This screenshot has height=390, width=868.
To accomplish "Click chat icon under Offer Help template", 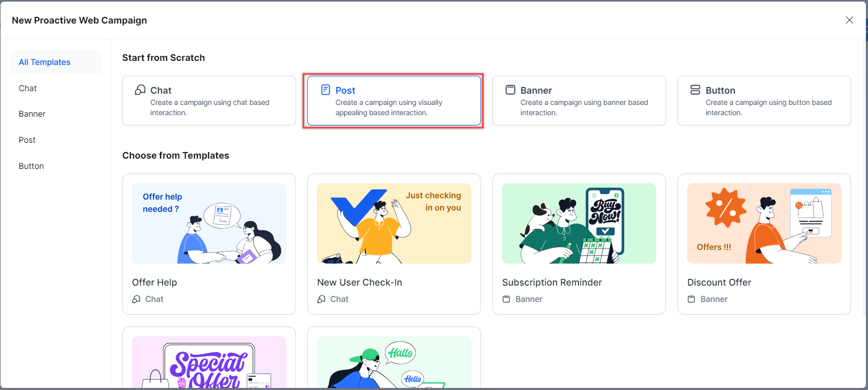I will pyautogui.click(x=136, y=299).
